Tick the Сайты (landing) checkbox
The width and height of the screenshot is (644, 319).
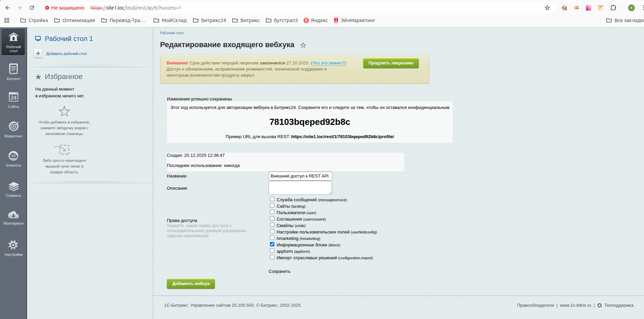point(272,206)
